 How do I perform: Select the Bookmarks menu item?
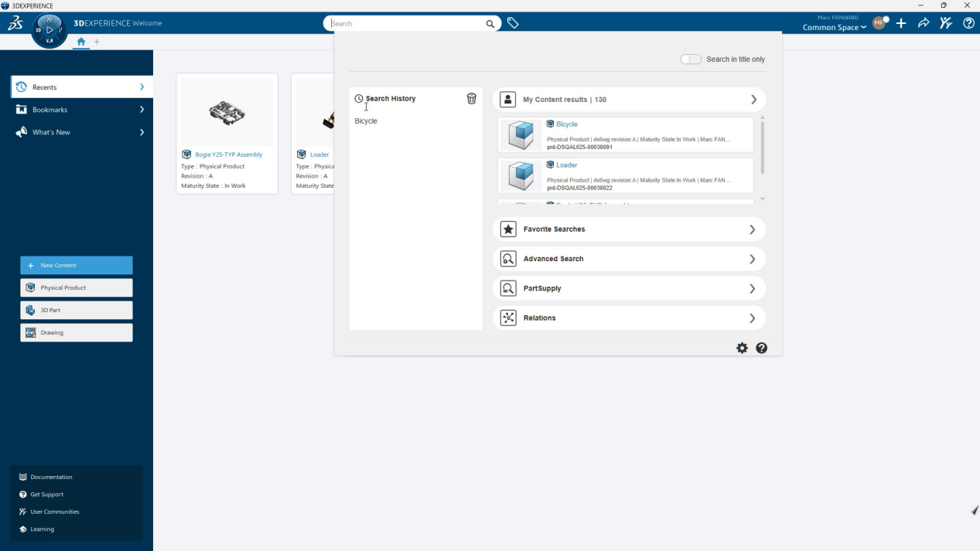coord(82,110)
